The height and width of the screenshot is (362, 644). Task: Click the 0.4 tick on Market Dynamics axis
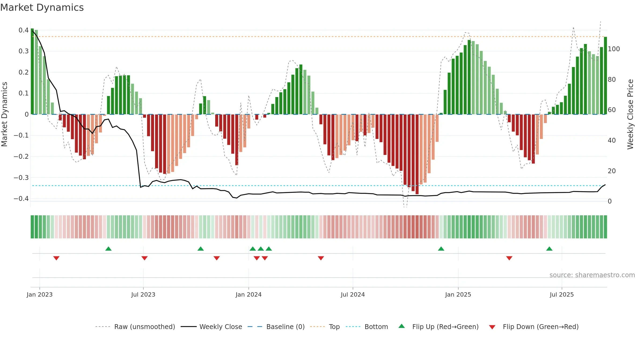(24, 30)
